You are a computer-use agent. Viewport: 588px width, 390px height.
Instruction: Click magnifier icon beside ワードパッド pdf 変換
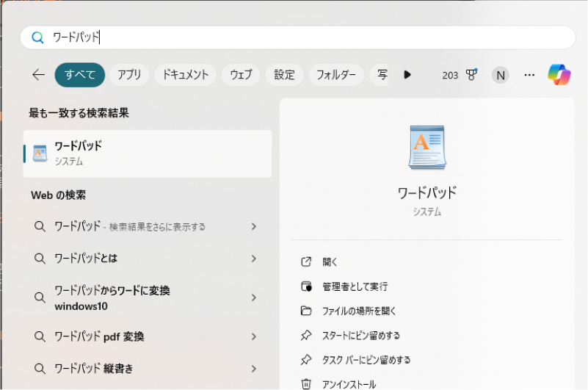(40, 336)
